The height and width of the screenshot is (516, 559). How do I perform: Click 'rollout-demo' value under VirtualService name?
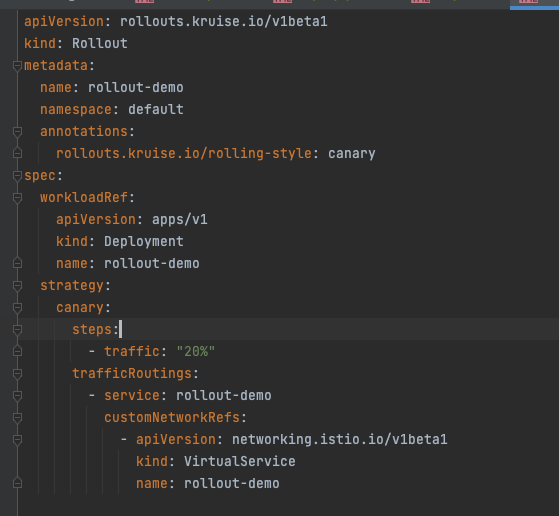tap(232, 484)
